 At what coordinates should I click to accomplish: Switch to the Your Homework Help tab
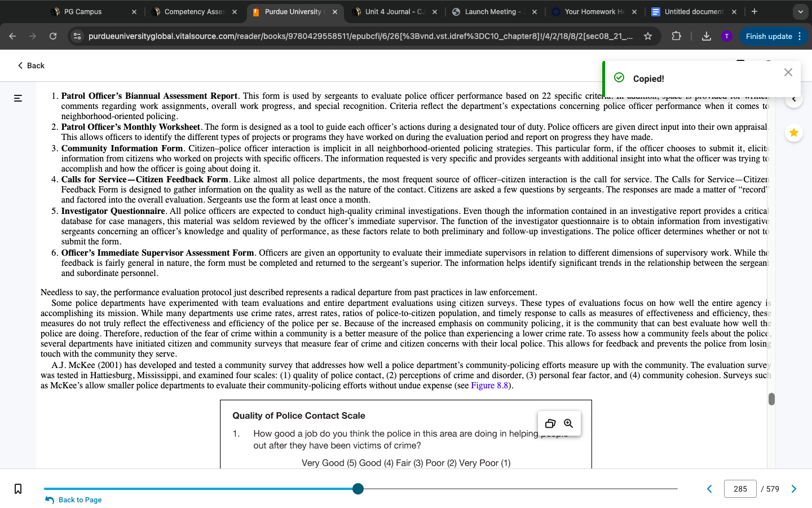tap(594, 12)
